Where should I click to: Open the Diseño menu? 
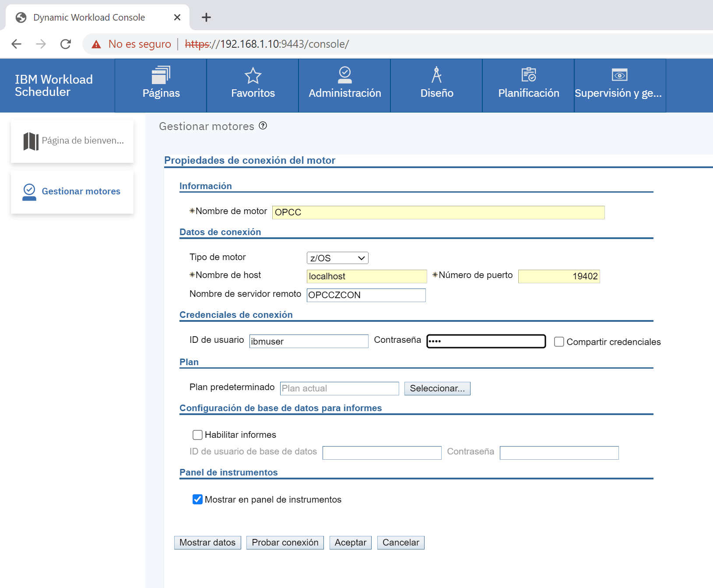[x=436, y=85]
